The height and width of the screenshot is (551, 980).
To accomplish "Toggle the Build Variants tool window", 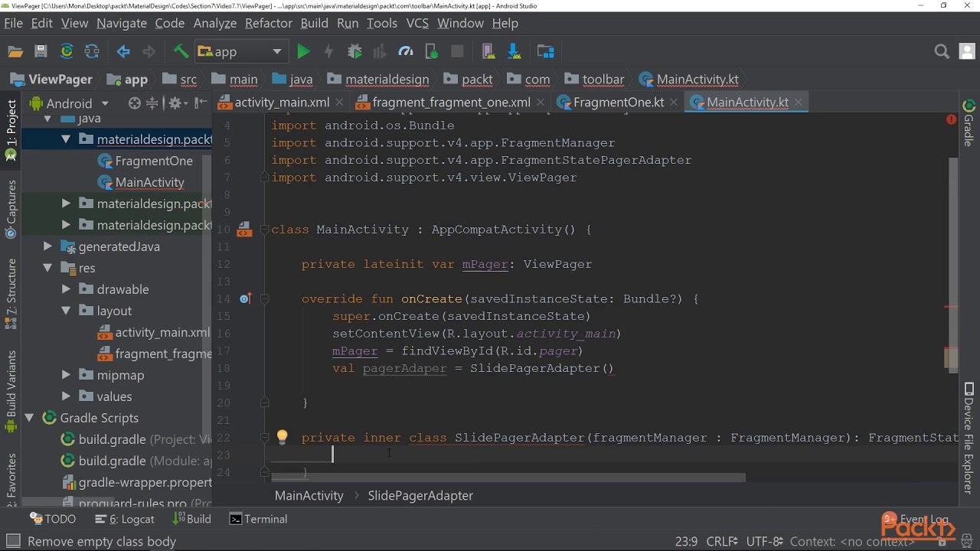I will tap(11, 391).
